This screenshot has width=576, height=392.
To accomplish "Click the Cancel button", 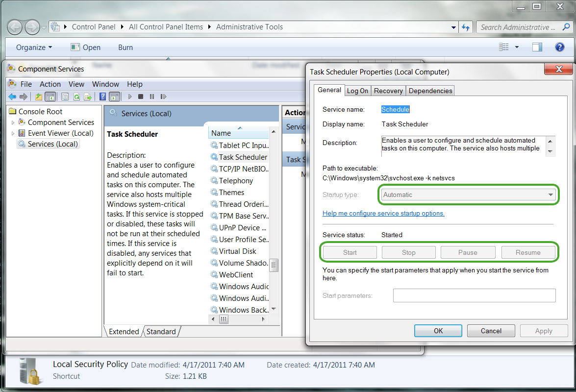I will [491, 331].
